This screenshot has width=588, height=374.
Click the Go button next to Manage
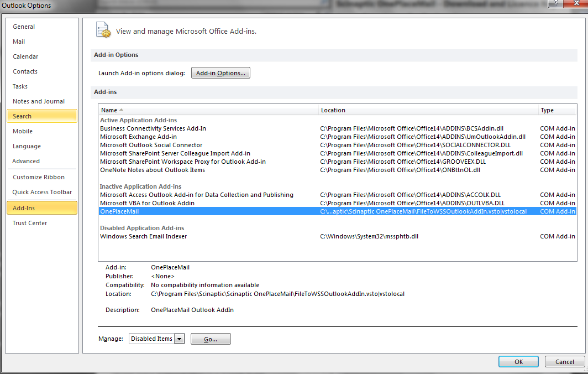point(211,339)
